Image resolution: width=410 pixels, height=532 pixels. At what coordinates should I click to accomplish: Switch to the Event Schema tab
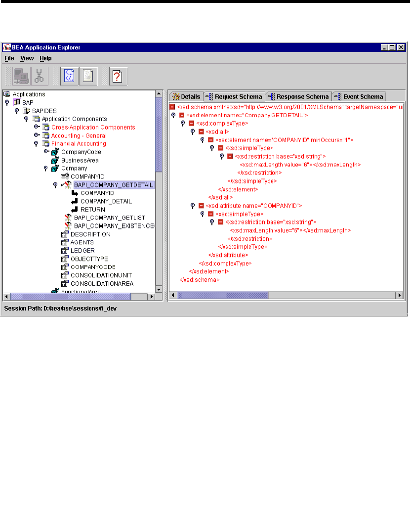(x=359, y=97)
